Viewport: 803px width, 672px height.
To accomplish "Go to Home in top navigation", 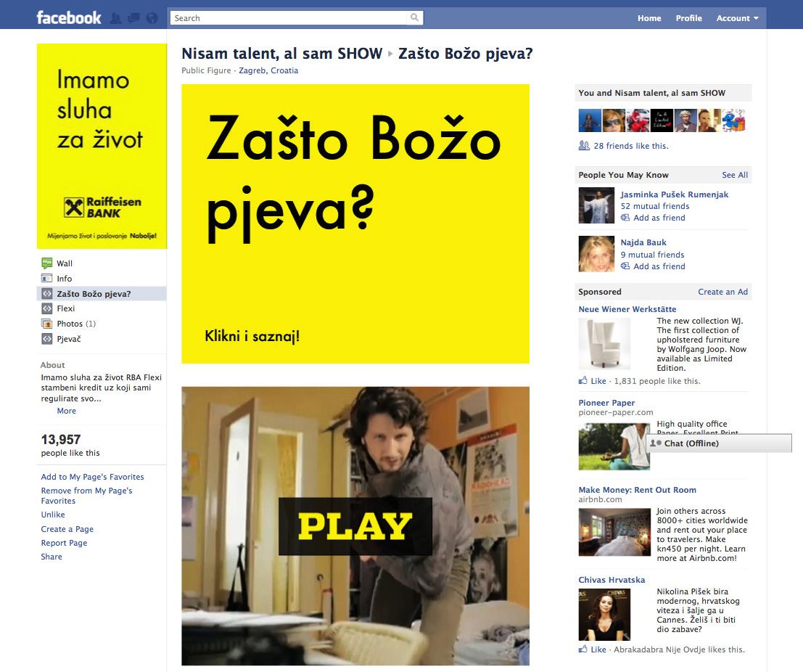I will coord(649,18).
